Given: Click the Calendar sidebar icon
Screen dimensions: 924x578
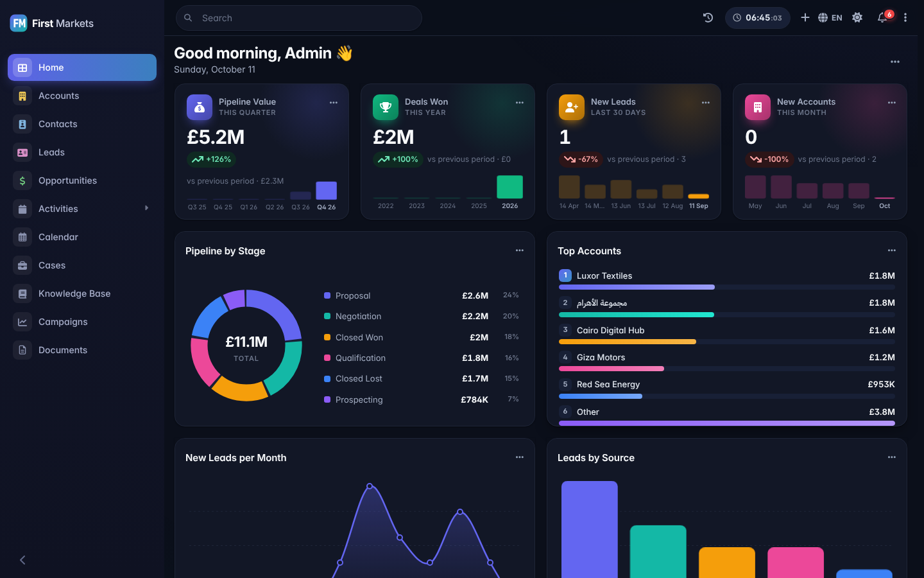Looking at the screenshot, I should pos(22,237).
